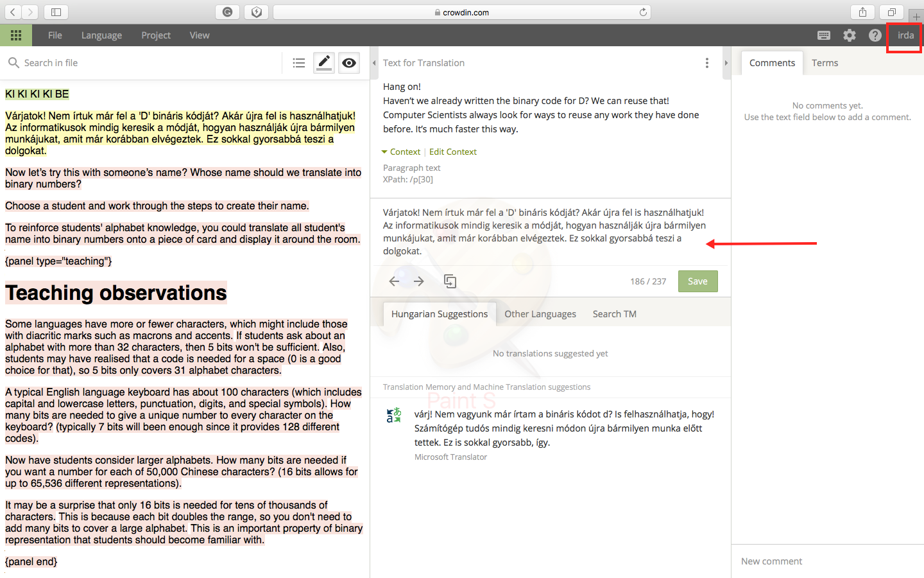
Task: Select the 'Now let's try this' string
Action: click(184, 179)
